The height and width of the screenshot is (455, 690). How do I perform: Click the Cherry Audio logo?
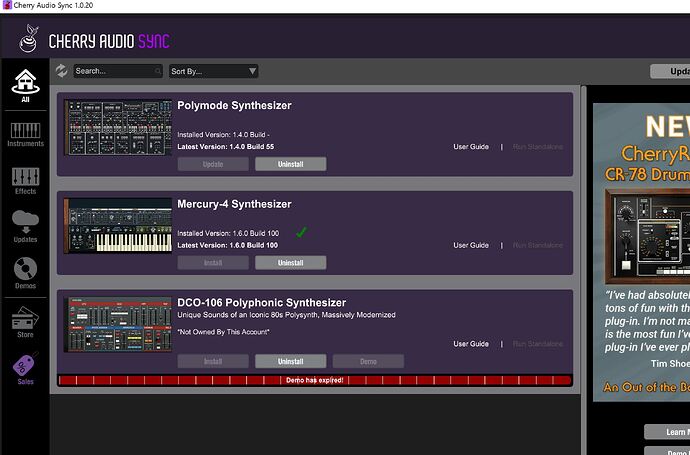coord(29,39)
